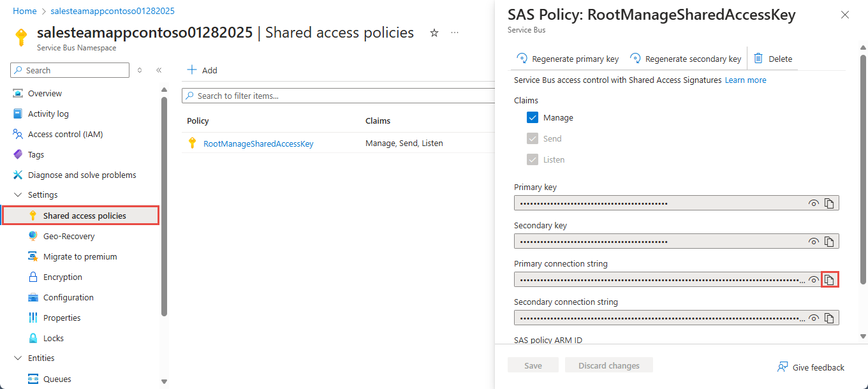
Task: Regenerate the secondary key
Action: click(686, 59)
